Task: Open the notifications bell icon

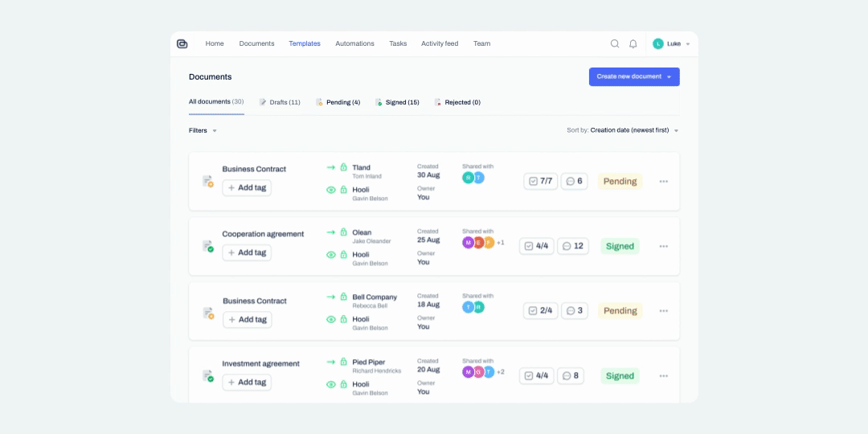Action: pos(633,43)
